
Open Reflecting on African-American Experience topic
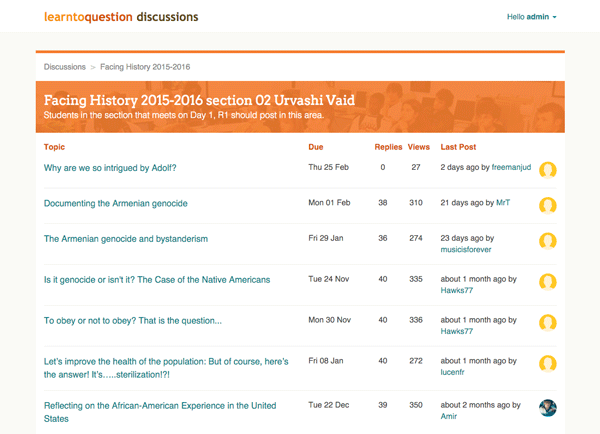coord(160,412)
